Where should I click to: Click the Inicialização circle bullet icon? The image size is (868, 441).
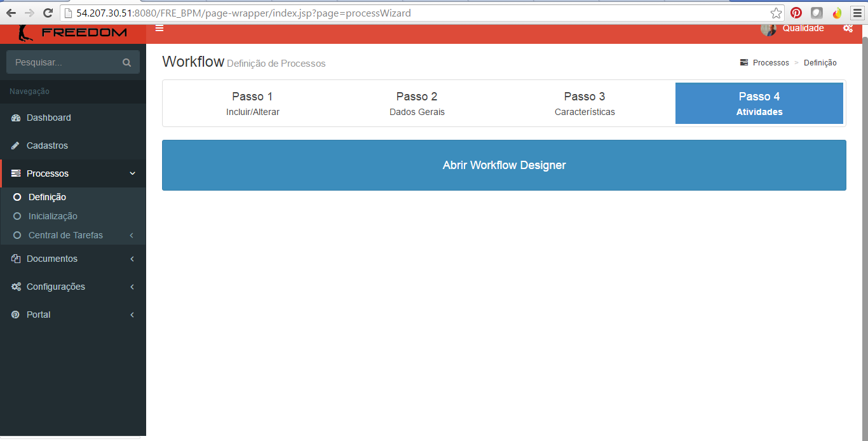coord(17,216)
